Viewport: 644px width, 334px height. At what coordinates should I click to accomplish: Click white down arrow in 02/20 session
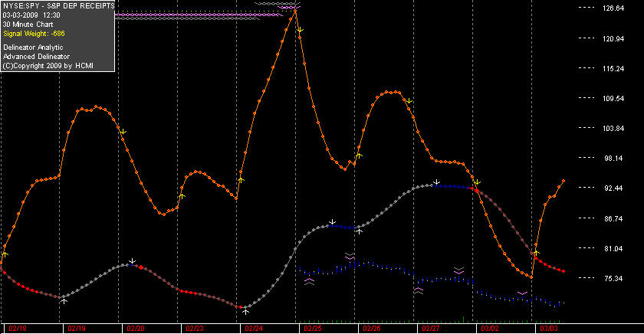pos(132,261)
